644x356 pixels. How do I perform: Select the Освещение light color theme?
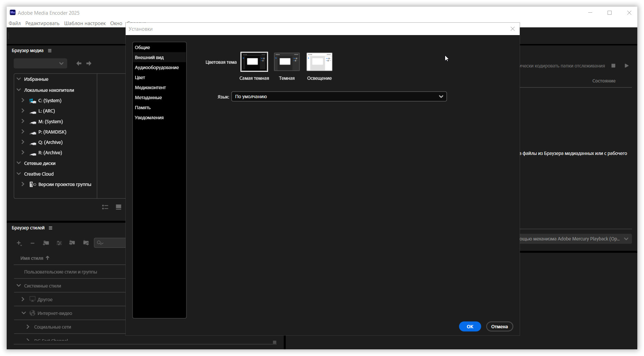click(x=319, y=62)
